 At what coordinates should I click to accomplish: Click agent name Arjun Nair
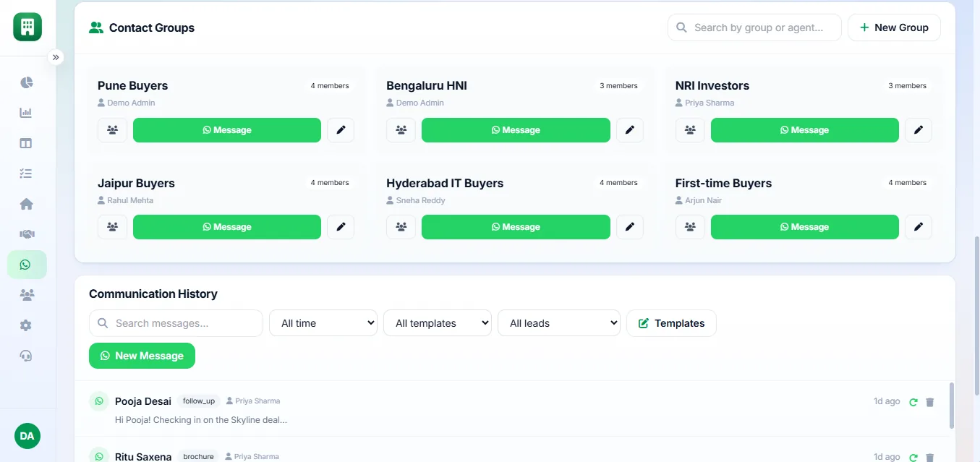(x=704, y=200)
